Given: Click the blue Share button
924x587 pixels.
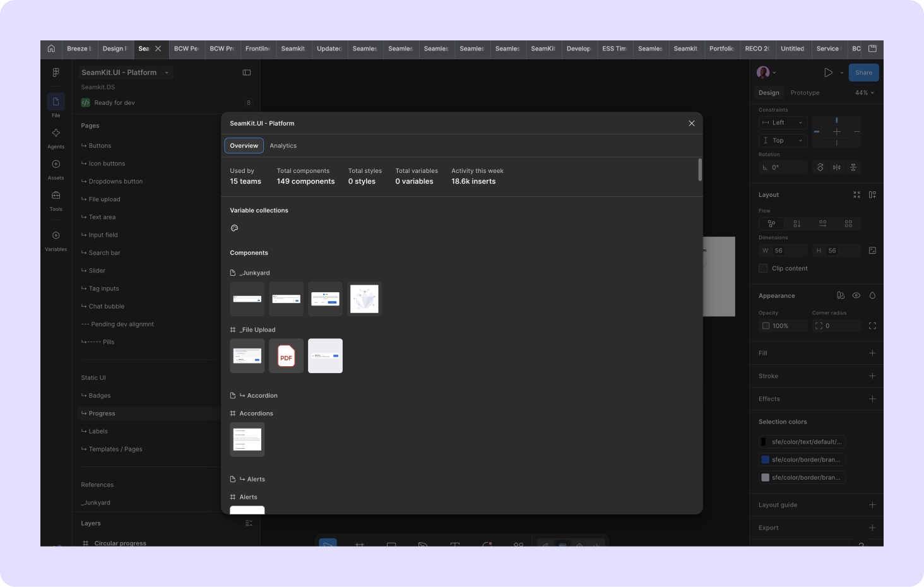Looking at the screenshot, I should (x=863, y=73).
